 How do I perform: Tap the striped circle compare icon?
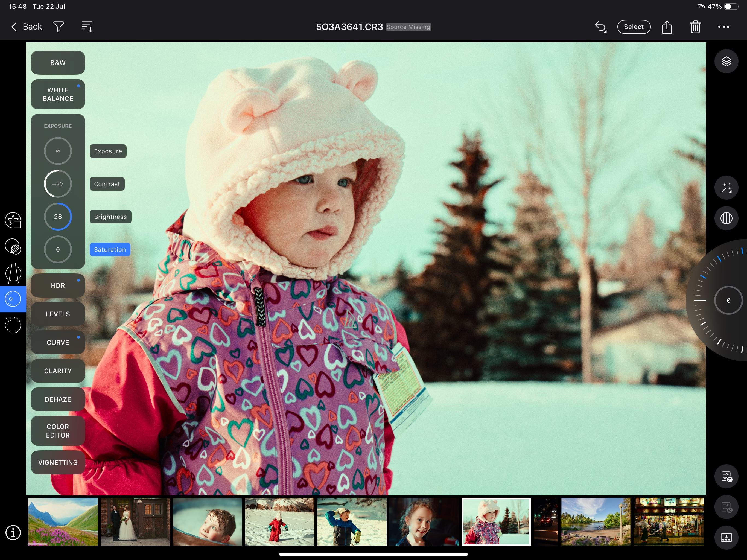click(726, 218)
